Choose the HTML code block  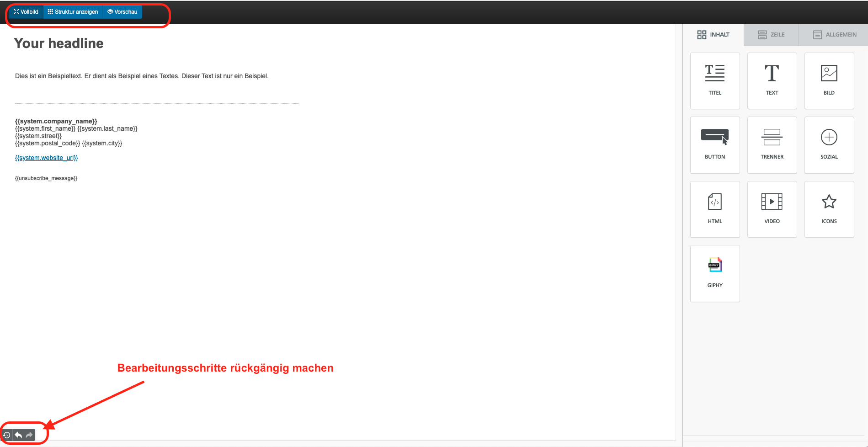714,209
